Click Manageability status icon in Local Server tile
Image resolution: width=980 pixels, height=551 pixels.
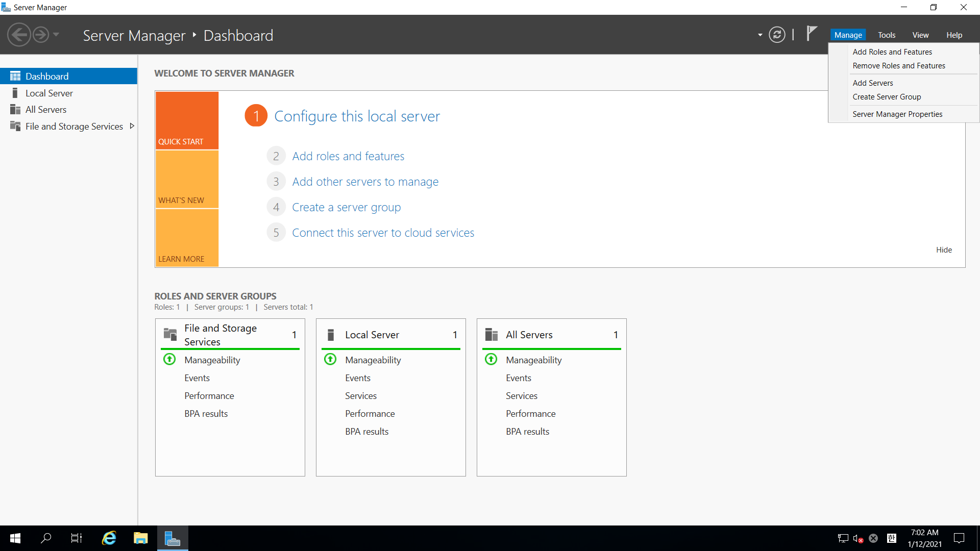coord(330,360)
